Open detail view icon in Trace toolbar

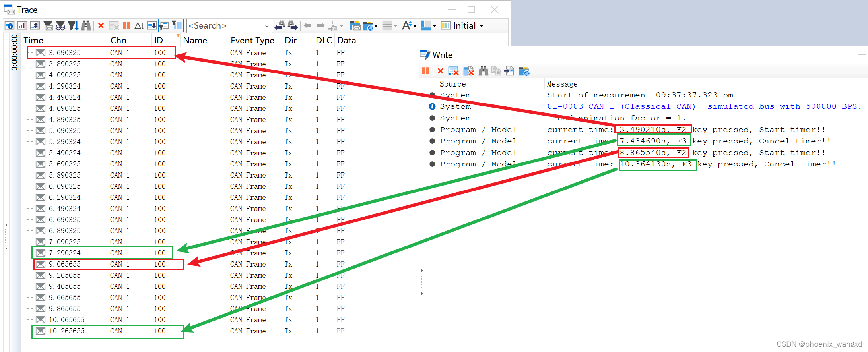pyautogui.click(x=10, y=26)
